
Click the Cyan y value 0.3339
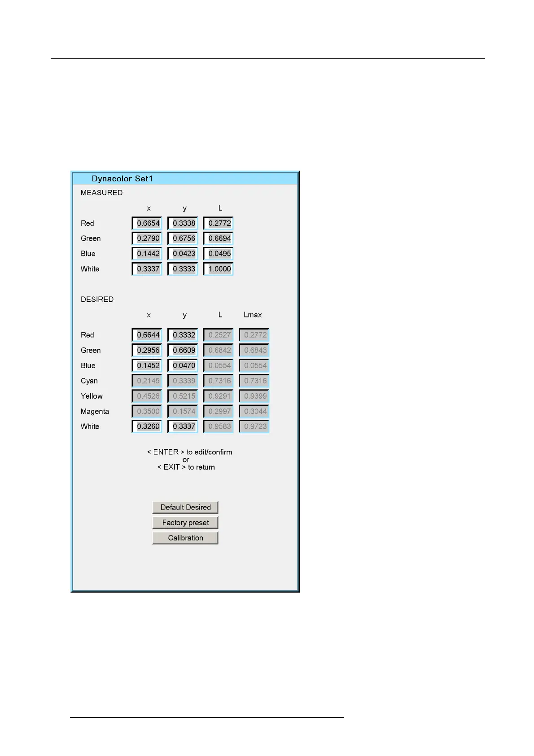pyautogui.click(x=183, y=381)
